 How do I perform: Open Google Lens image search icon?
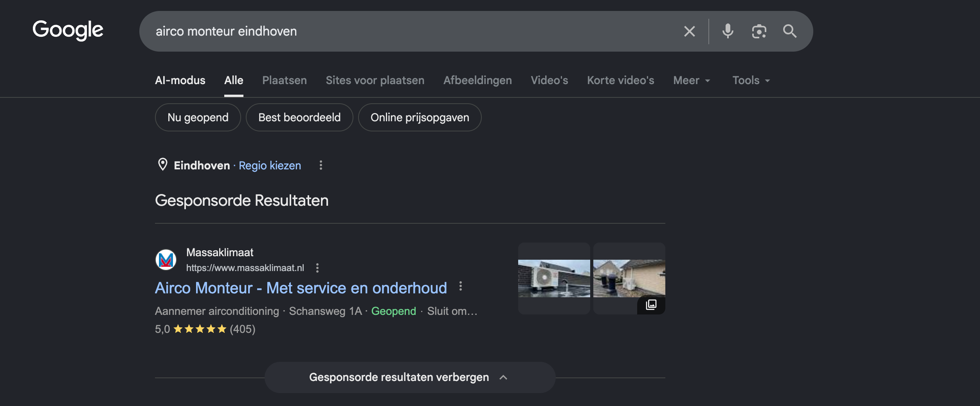click(759, 31)
